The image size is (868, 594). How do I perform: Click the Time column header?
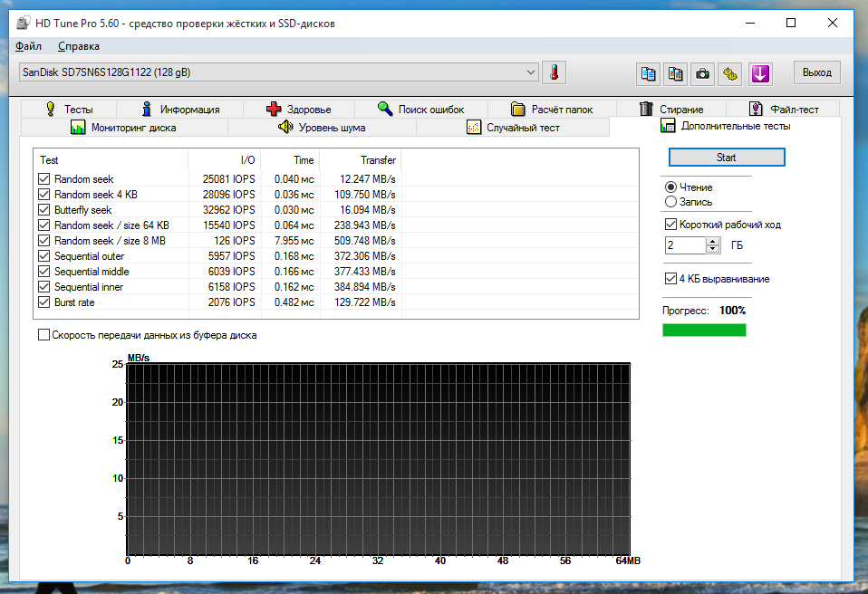(x=290, y=160)
